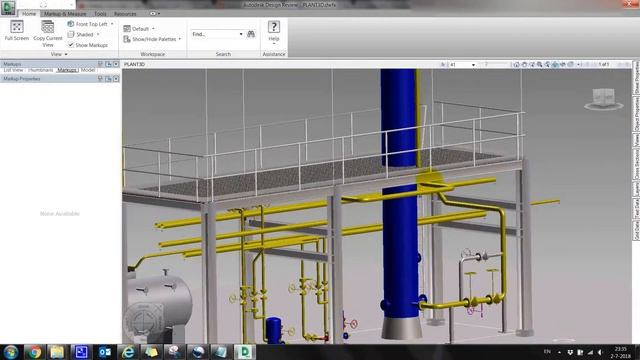Viewport: 640px width, 360px height.
Task: Open the Design Review application menu button
Action: [x=8, y=8]
